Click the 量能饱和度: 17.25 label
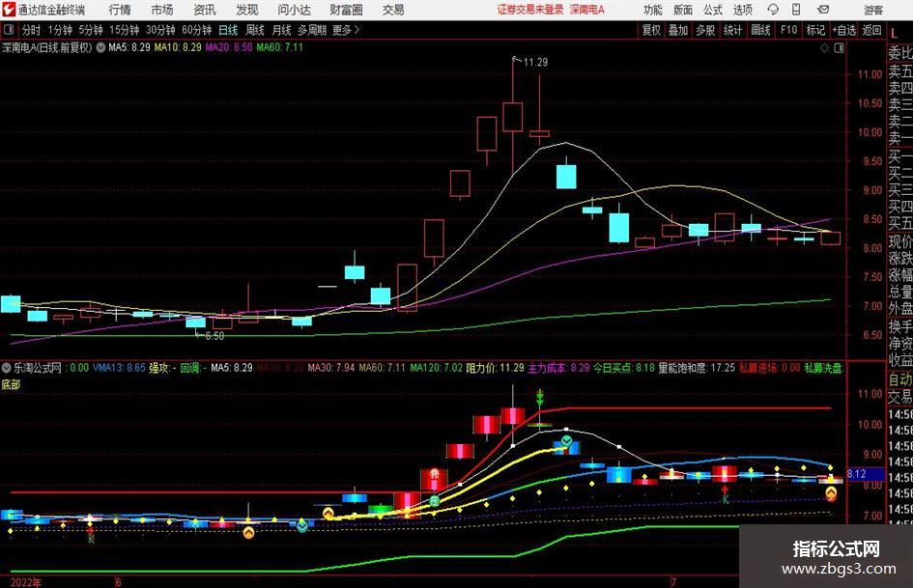 click(697, 368)
